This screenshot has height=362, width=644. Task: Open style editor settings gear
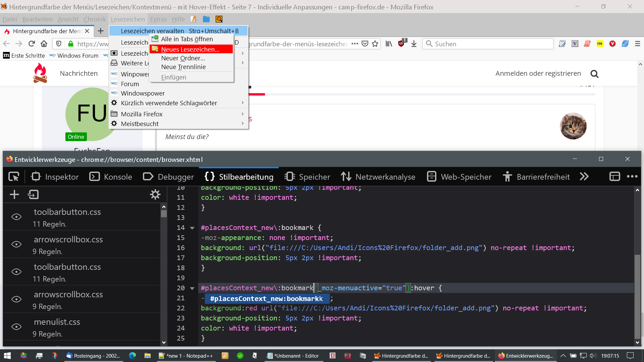point(155,194)
